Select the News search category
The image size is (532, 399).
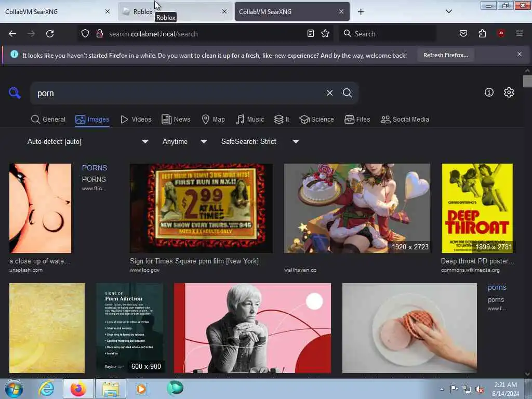coord(176,119)
